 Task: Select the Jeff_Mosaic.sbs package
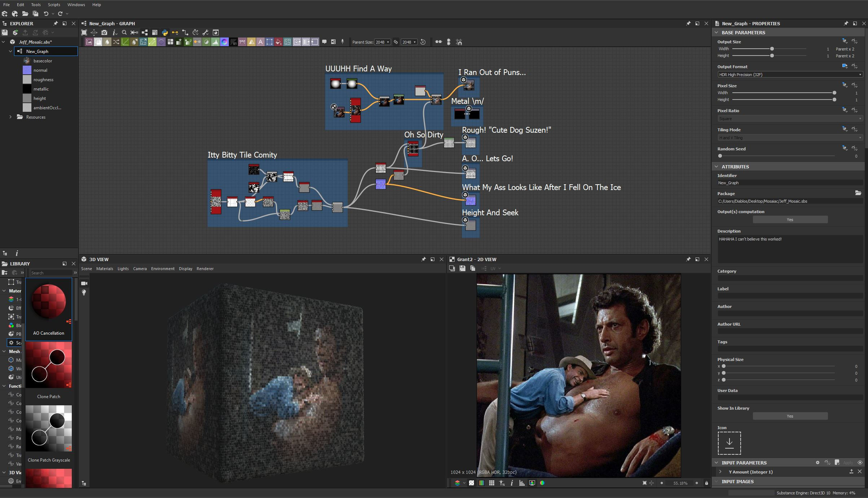[35, 42]
